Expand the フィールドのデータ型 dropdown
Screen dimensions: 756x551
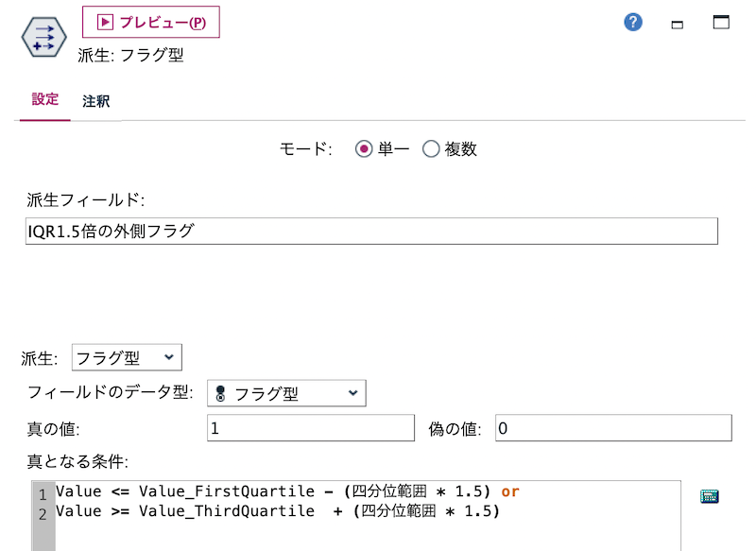(286, 393)
